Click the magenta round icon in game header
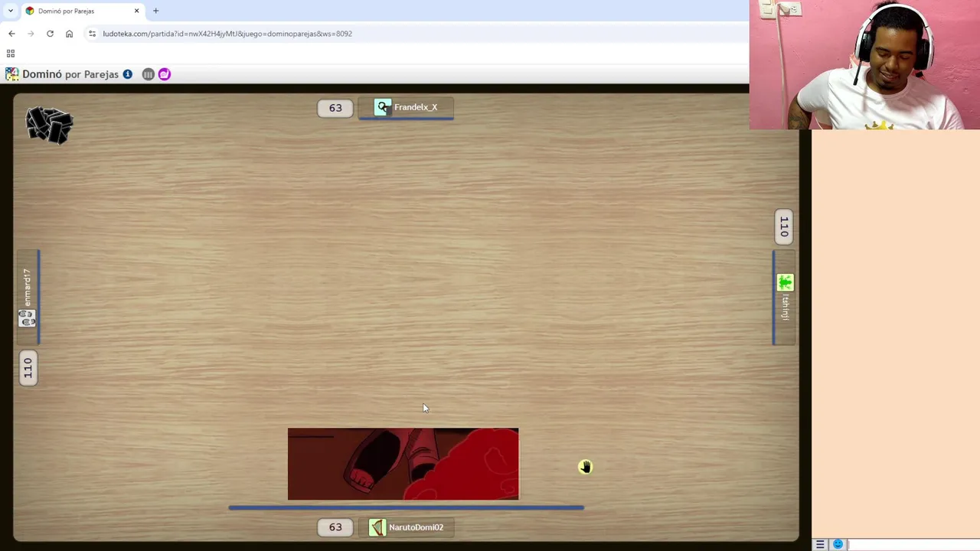Viewport: 980px width, 551px height. coord(164,74)
